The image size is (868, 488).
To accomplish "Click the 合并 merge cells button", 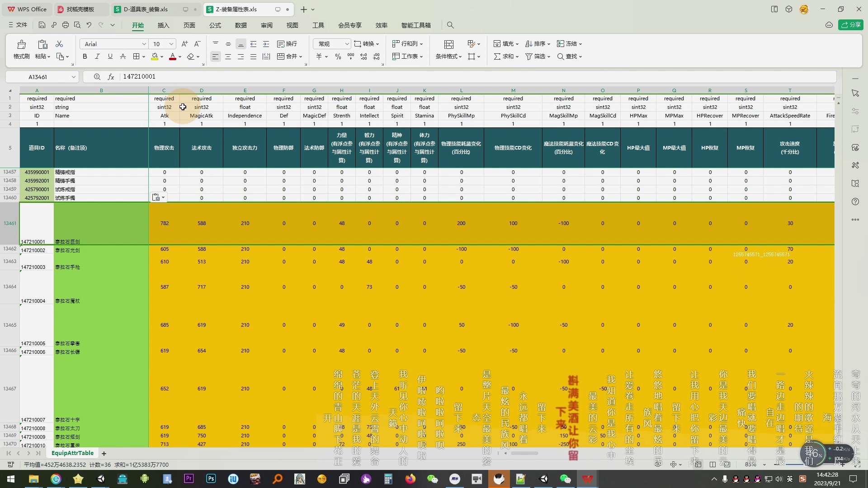I will coord(288,56).
